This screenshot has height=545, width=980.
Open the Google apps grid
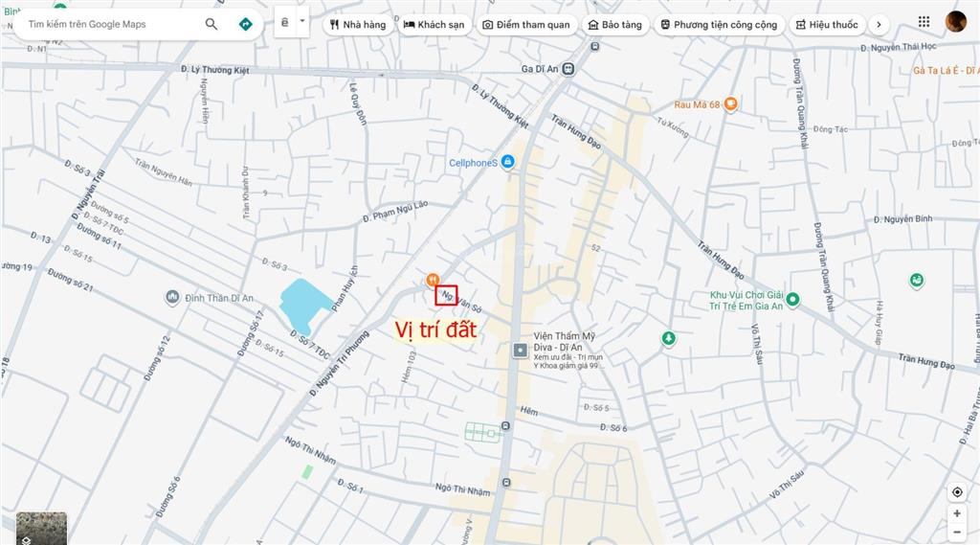[x=924, y=23]
